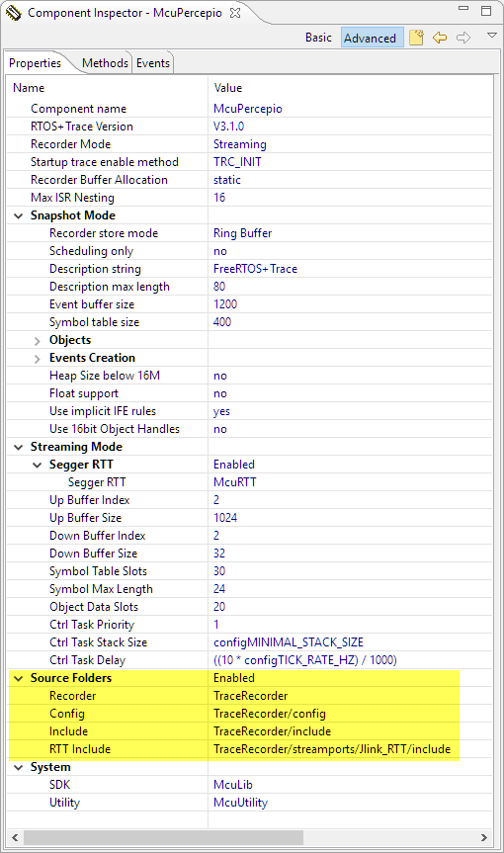
Task: Click the yellow note icon in toolbar
Action: click(416, 38)
